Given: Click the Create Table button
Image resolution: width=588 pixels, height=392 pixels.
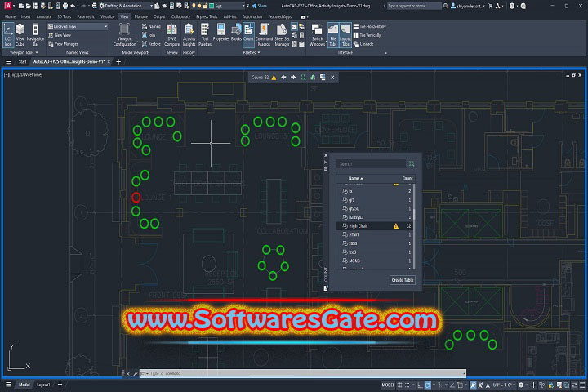Looking at the screenshot, I should [403, 280].
